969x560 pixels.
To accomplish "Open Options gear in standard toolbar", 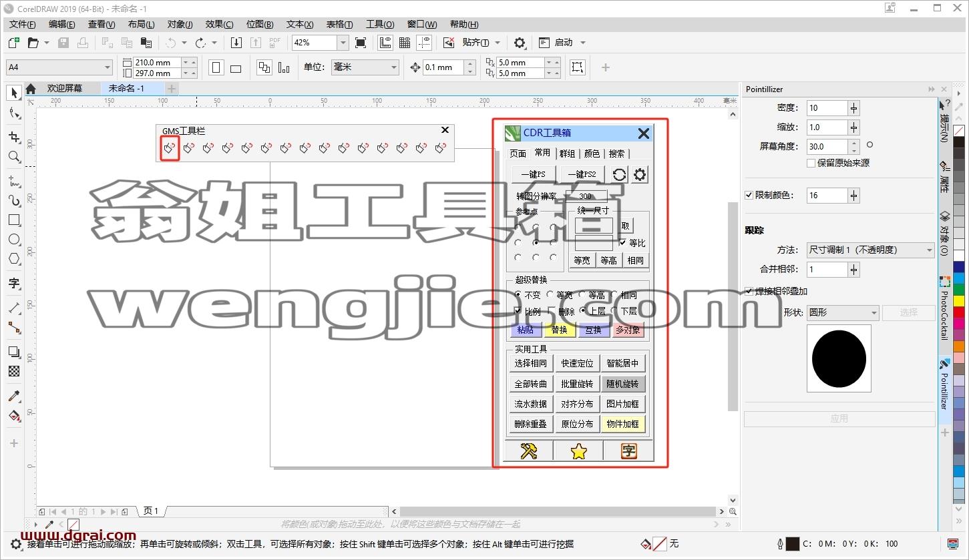I will [x=520, y=43].
